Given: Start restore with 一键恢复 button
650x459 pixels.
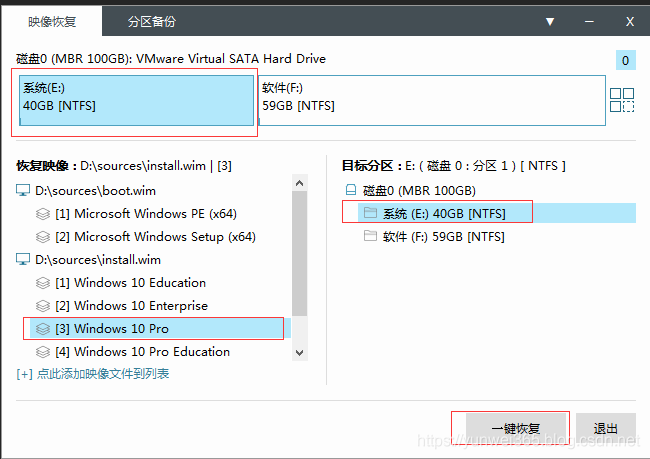Looking at the screenshot, I should [516, 428].
